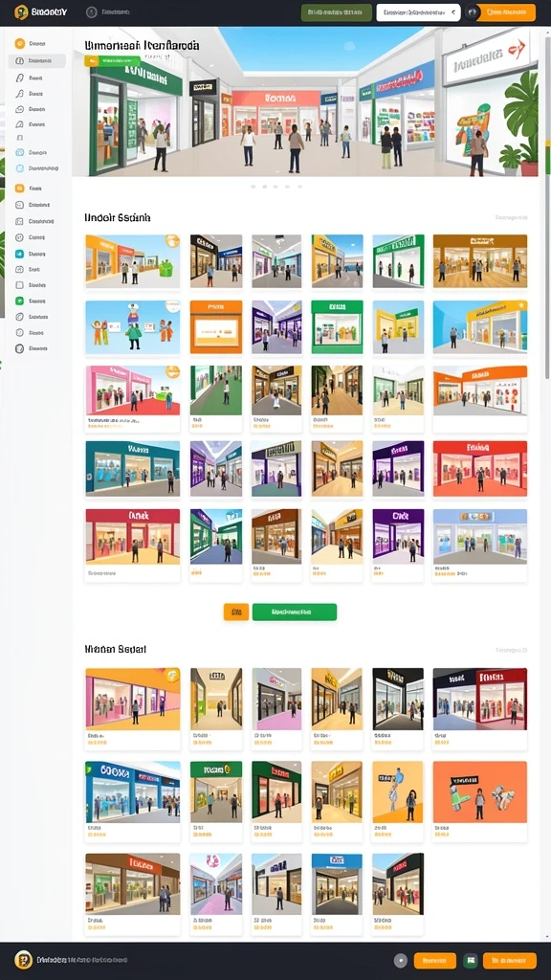551x980 pixels.
Task: Click the small orange button below the first grid
Action: click(236, 612)
